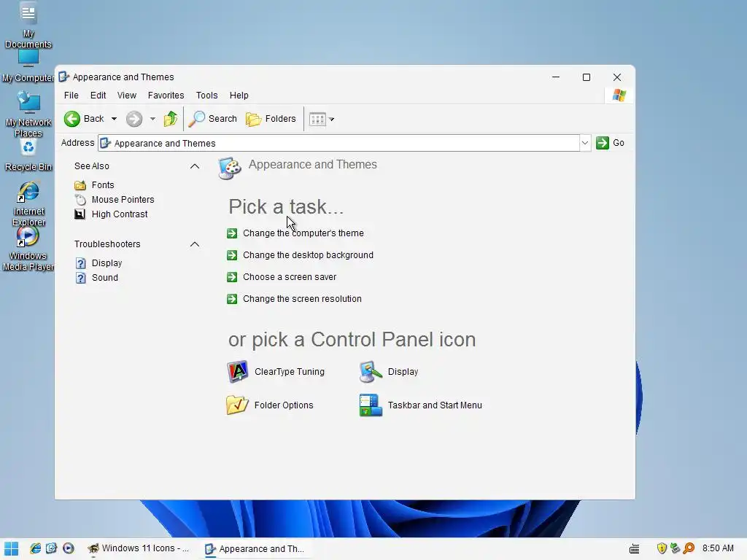The width and height of the screenshot is (747, 560).
Task: Open the Tools menu
Action: click(x=206, y=96)
